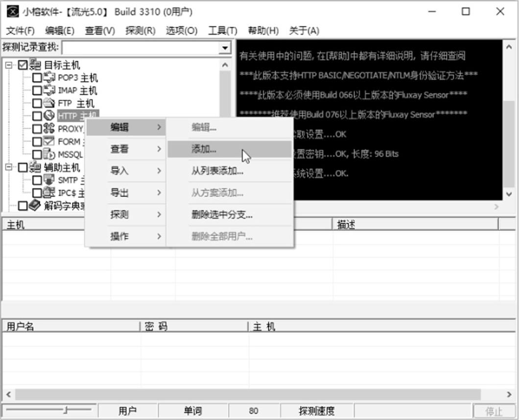This screenshot has width=519, height=420.
Task: Choose 从列表添加... in the submenu
Action: point(230,171)
